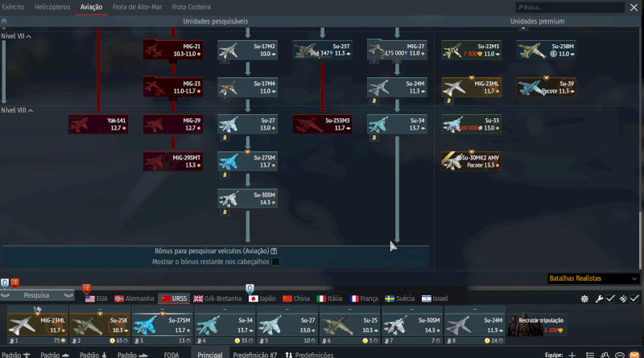The width and height of the screenshot is (644, 358).
Task: Select the Su-24M crew slot 8
Action: 474,324
